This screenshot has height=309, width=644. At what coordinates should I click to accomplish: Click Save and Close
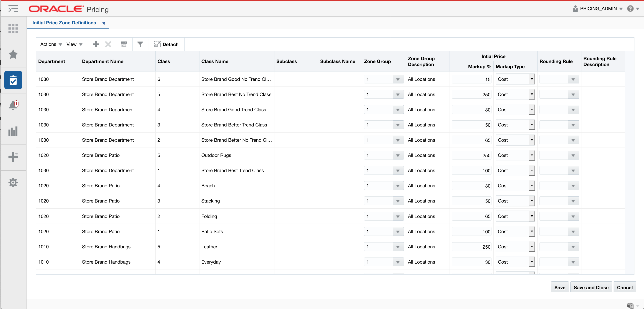coord(591,287)
